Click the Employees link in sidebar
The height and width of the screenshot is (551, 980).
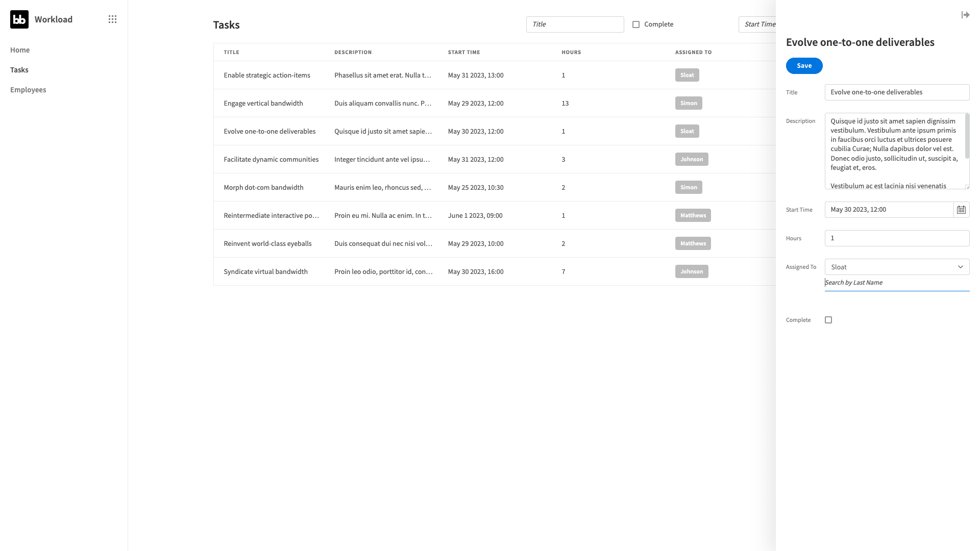[x=28, y=89]
